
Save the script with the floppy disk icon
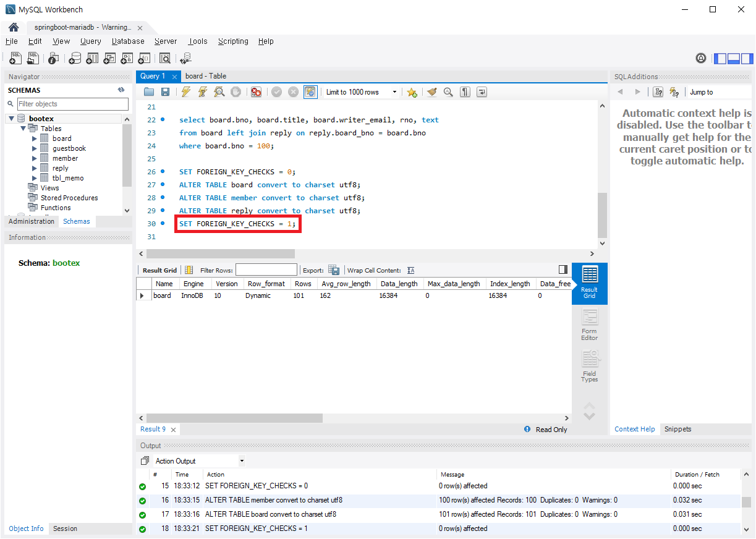click(x=165, y=92)
